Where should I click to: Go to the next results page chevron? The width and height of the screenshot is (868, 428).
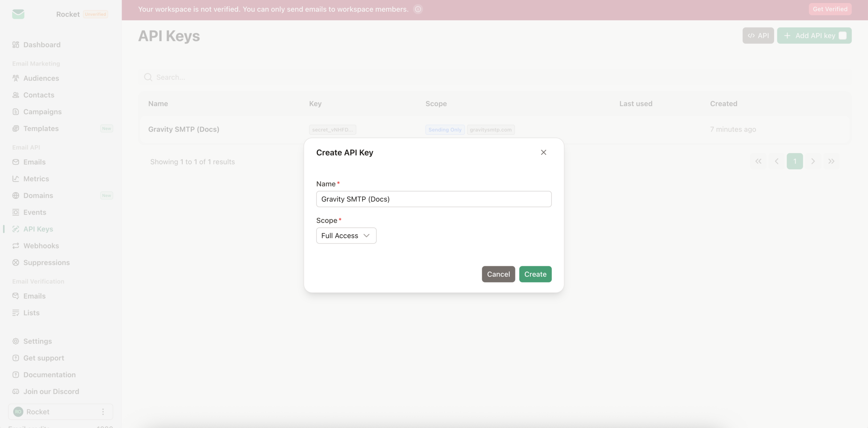[813, 161]
